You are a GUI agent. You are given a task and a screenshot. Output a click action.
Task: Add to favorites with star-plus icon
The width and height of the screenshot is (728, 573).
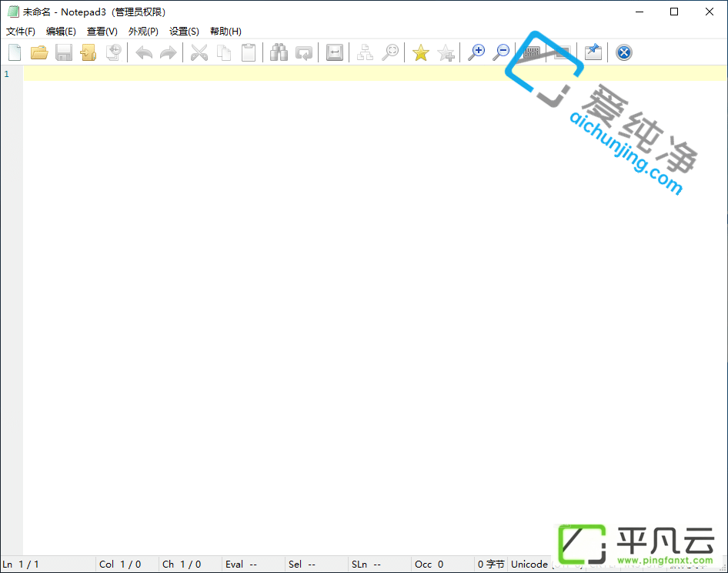(x=446, y=52)
